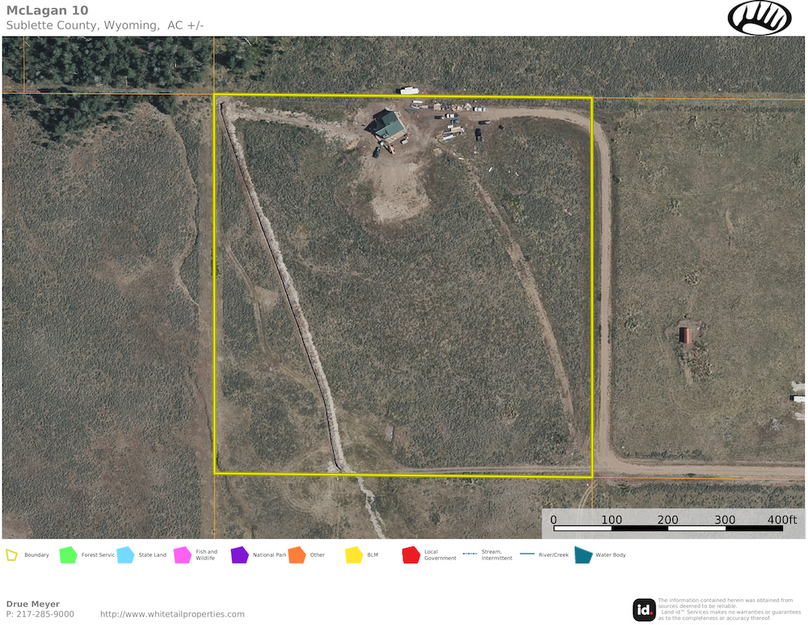Select the Boundary legend outline icon
Screen dimensions: 808x625
click(x=12, y=554)
